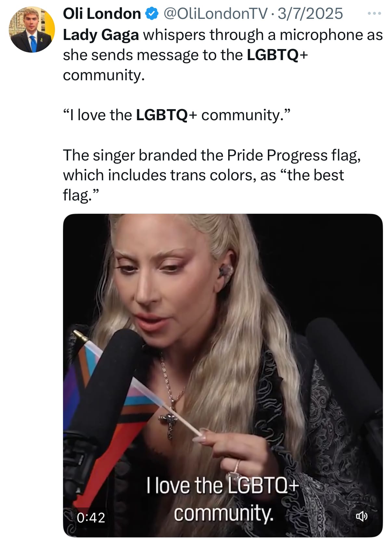The image size is (392, 539).
Task: Click the phrase "the best flag" text
Action: (203, 185)
